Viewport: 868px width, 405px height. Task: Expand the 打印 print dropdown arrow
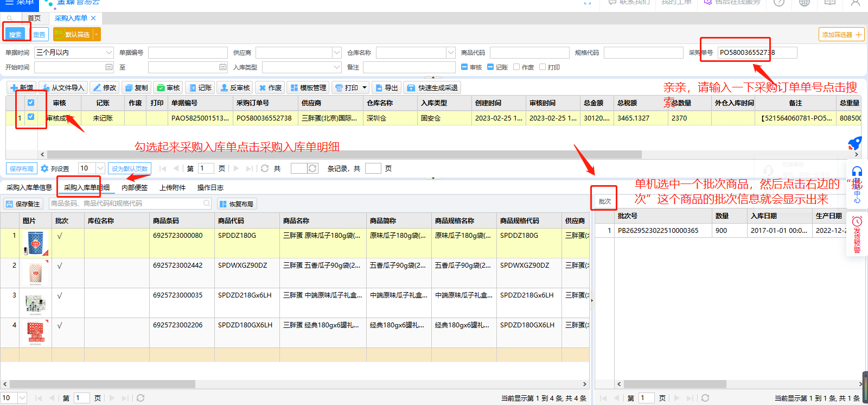[x=365, y=88]
